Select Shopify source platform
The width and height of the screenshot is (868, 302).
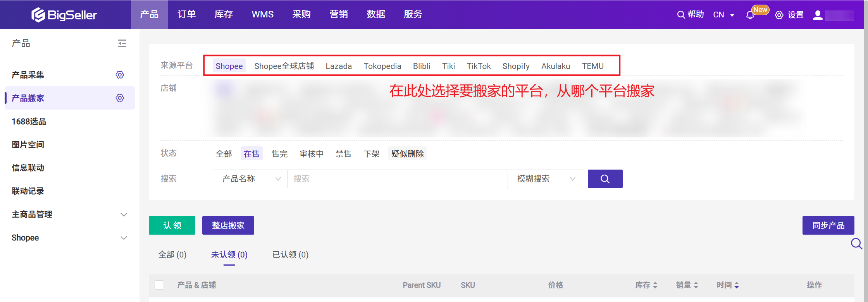tap(516, 66)
